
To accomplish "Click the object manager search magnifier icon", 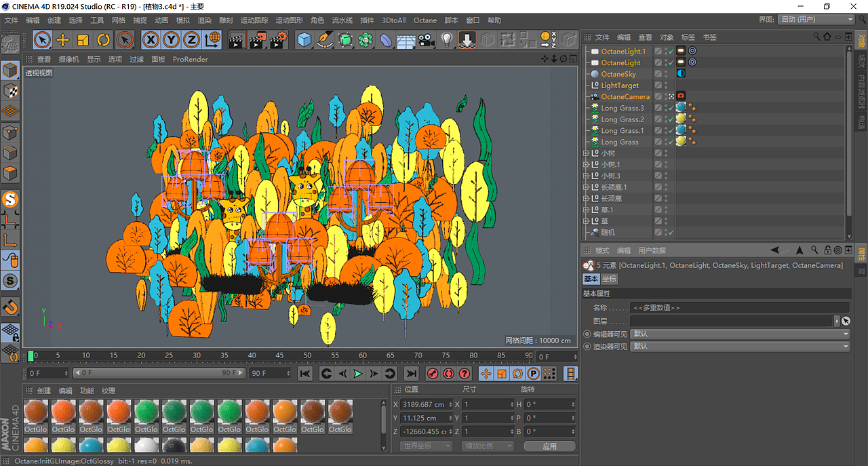I will click(816, 37).
